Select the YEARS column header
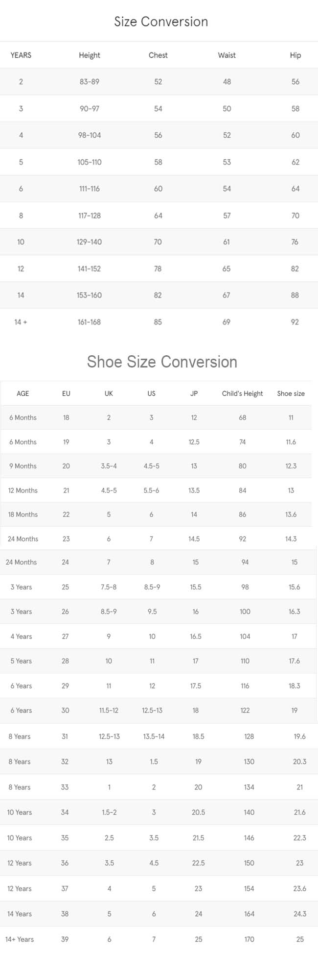318x980 pixels. (x=21, y=55)
